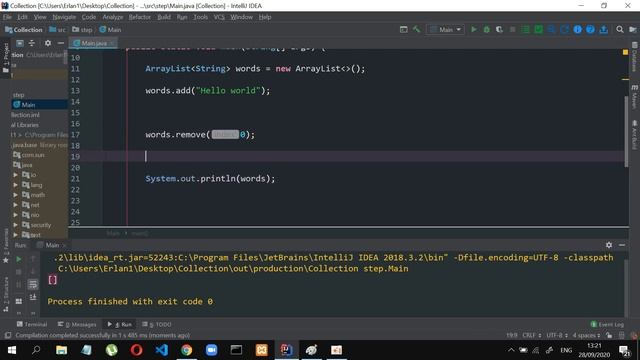The width and height of the screenshot is (640, 360).
Task: Click the restore layout icon in Run panel
Action: click(x=19, y=301)
